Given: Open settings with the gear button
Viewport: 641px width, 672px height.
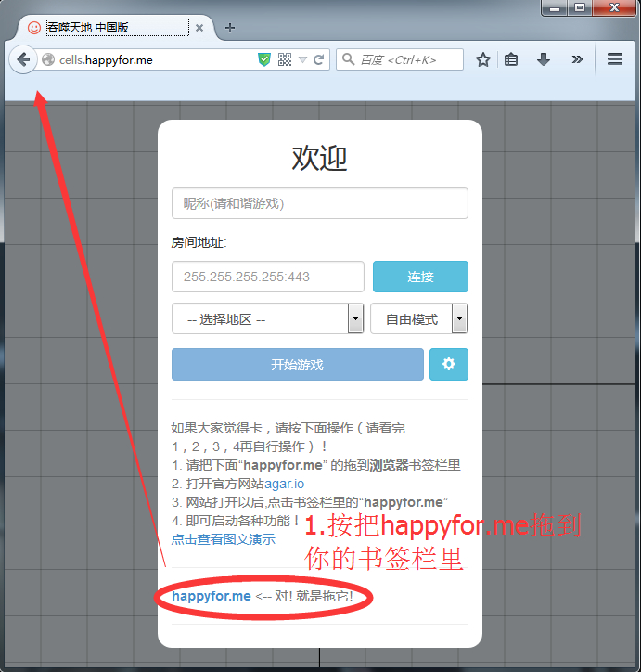Looking at the screenshot, I should coord(449,364).
